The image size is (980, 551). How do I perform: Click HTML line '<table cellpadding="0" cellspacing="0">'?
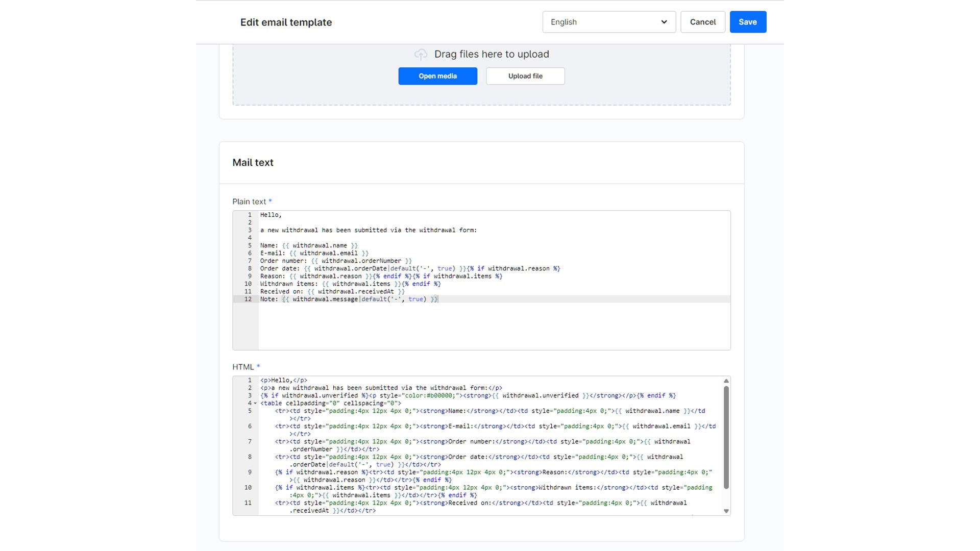coord(331,403)
